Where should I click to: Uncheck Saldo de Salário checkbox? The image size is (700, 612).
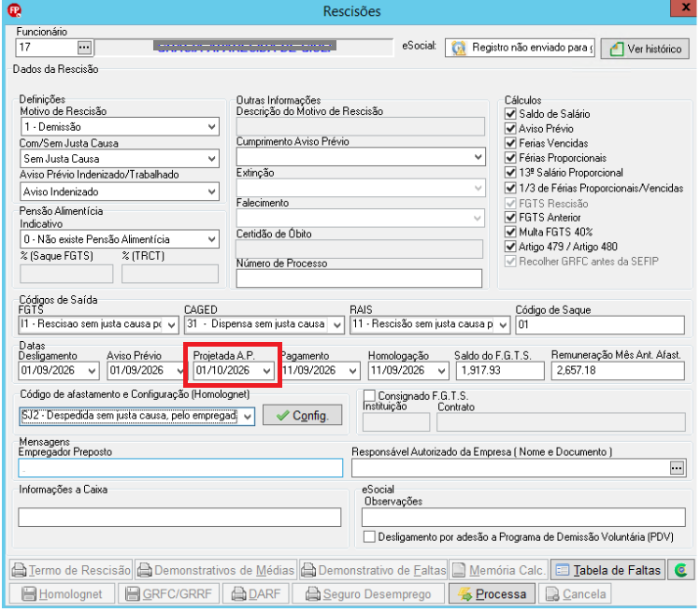(x=510, y=114)
